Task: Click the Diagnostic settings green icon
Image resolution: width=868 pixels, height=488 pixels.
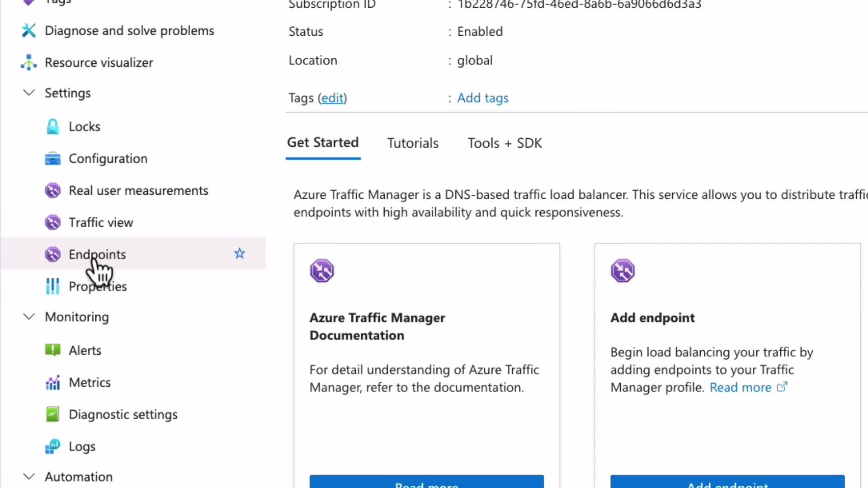Action: [x=52, y=414]
